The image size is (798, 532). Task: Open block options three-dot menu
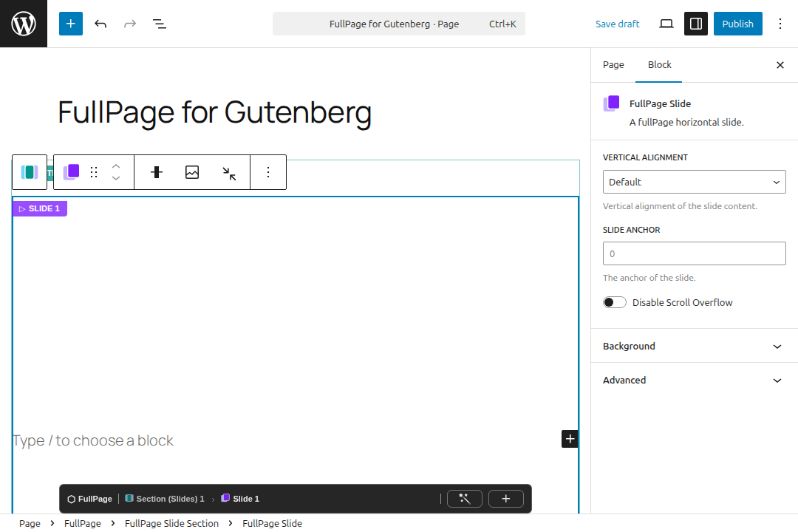tap(268, 172)
